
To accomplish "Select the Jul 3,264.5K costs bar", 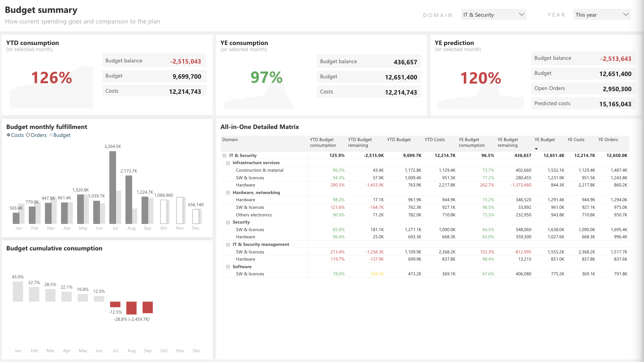I will [x=112, y=188].
